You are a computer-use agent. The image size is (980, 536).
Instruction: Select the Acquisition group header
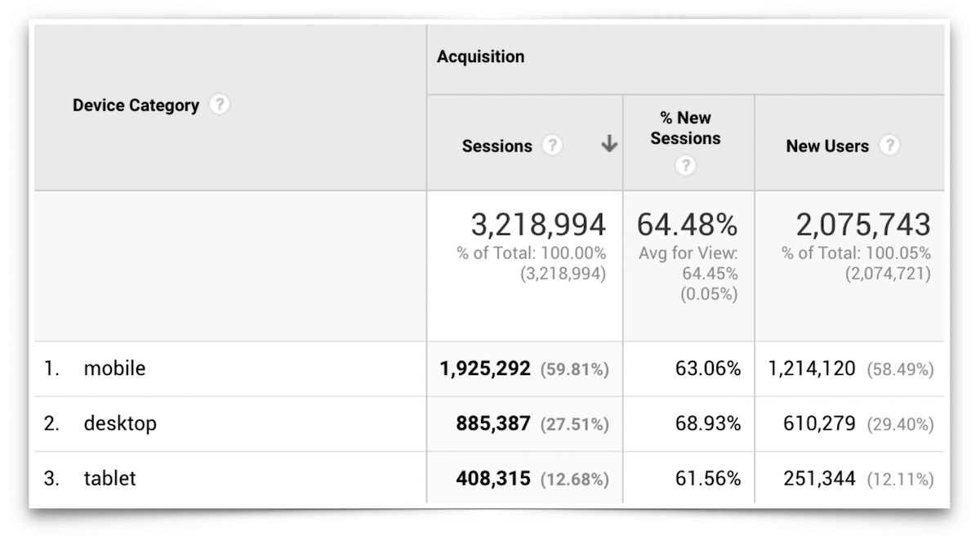click(480, 56)
